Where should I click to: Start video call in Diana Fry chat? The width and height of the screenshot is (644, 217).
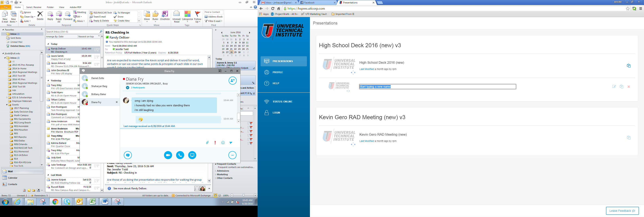pos(168,155)
